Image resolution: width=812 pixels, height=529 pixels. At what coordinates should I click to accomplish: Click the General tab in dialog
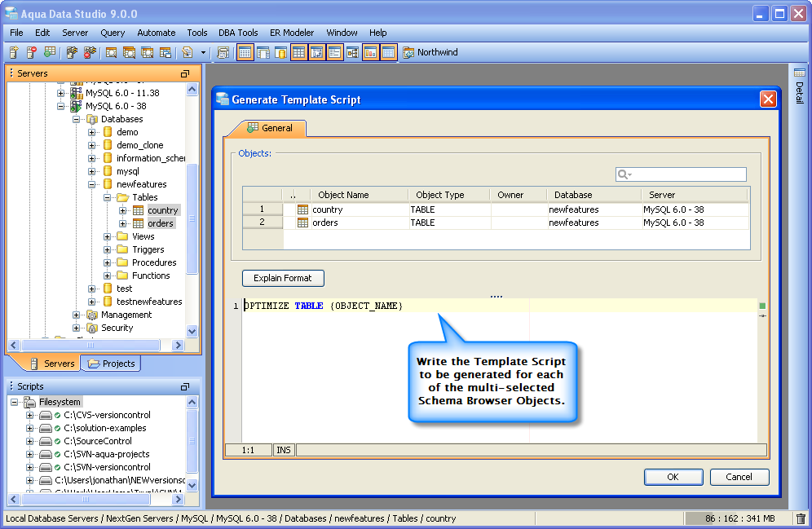point(270,128)
